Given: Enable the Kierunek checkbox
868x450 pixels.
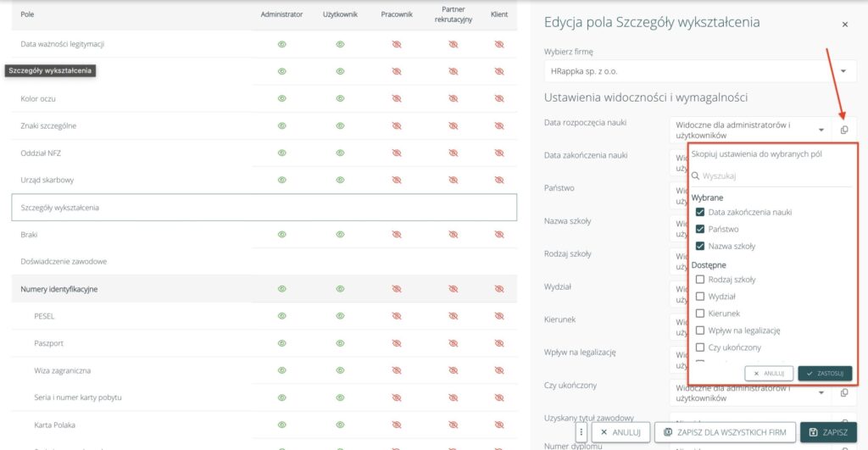Looking at the screenshot, I should [x=700, y=314].
